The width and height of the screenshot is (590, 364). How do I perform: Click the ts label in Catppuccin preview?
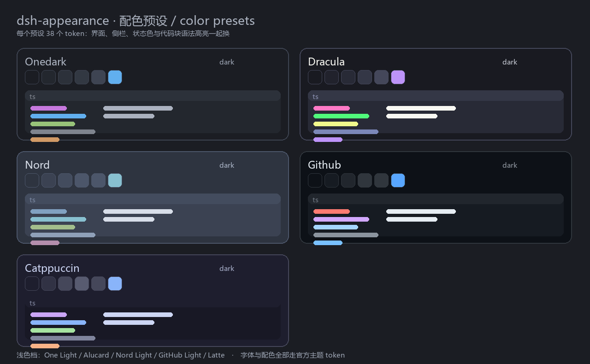32,303
